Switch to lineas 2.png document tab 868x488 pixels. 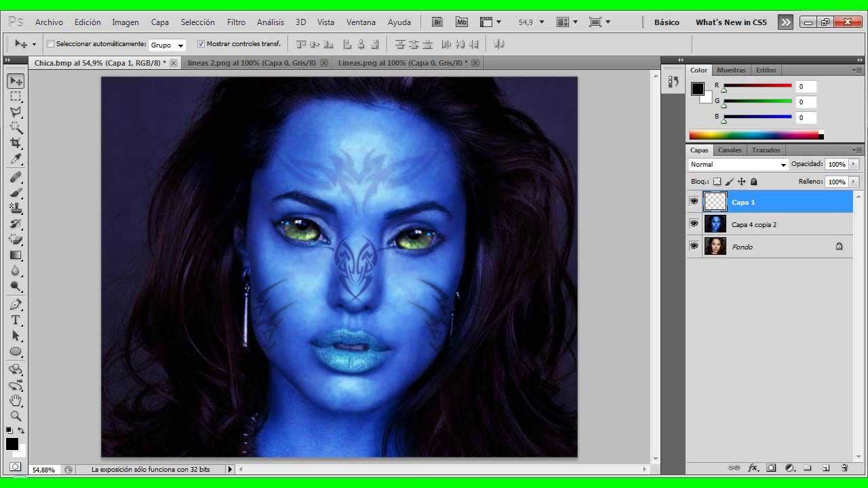coord(252,63)
